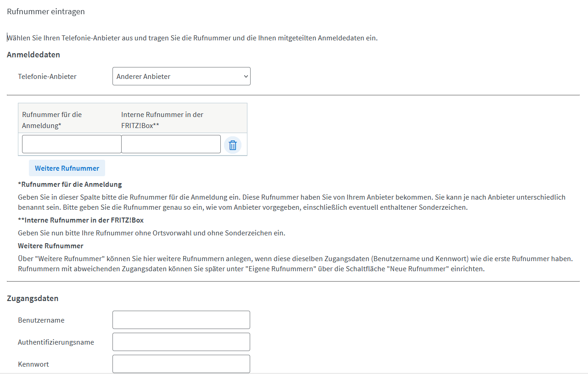
Task: Click the Zugangsdaten section heading
Action: (33, 298)
